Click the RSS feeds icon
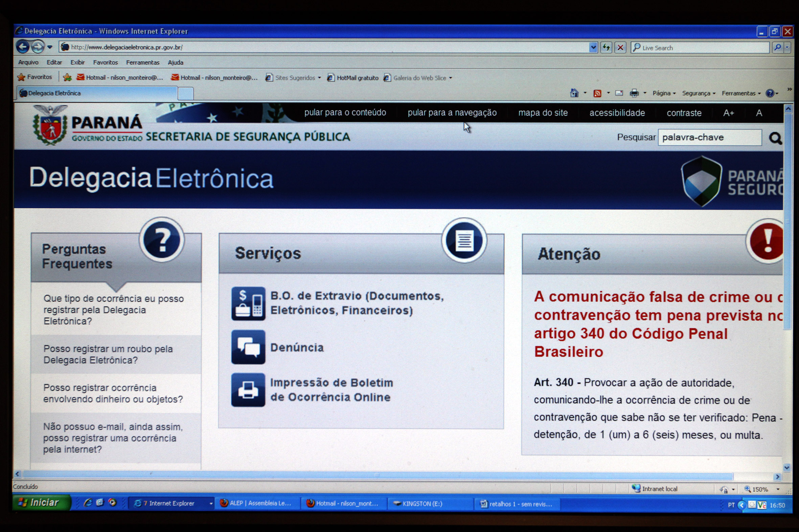The width and height of the screenshot is (799, 532). click(x=597, y=93)
